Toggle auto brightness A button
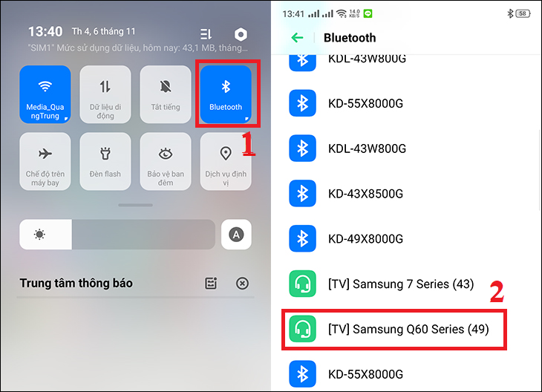Screen dimensions: 542x392 pos(236,235)
